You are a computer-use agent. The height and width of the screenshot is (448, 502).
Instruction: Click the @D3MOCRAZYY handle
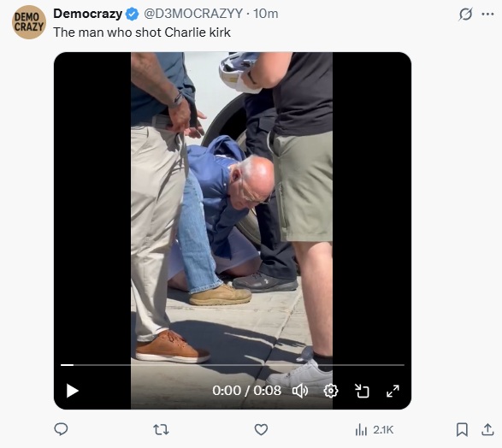pos(193,14)
